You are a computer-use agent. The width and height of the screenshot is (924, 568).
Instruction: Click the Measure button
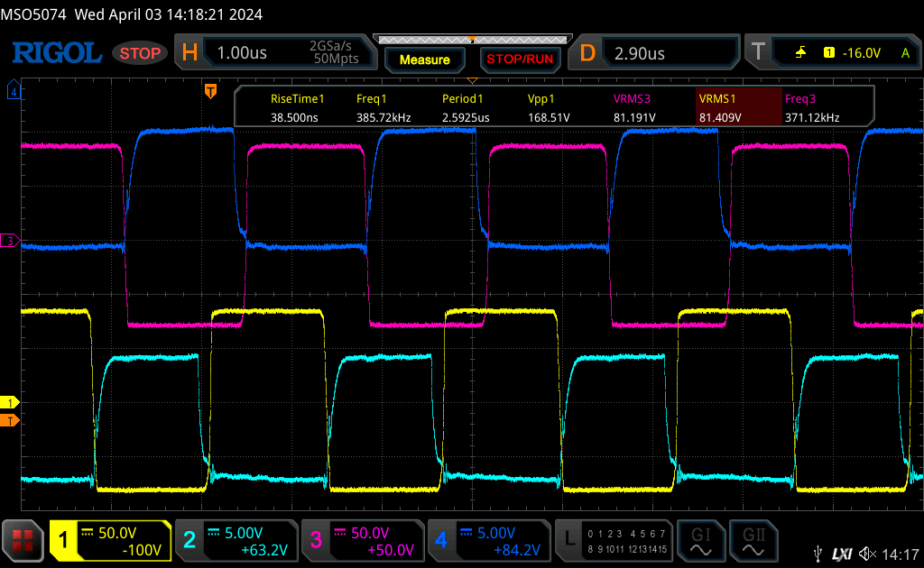(x=425, y=60)
